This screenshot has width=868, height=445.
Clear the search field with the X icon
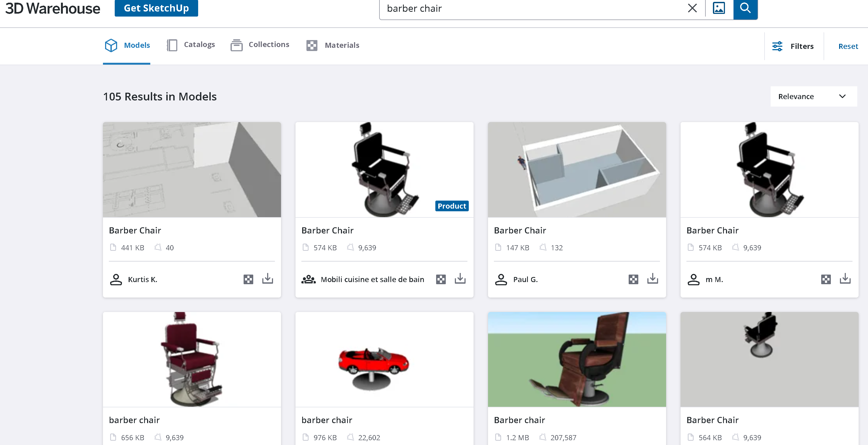692,8
